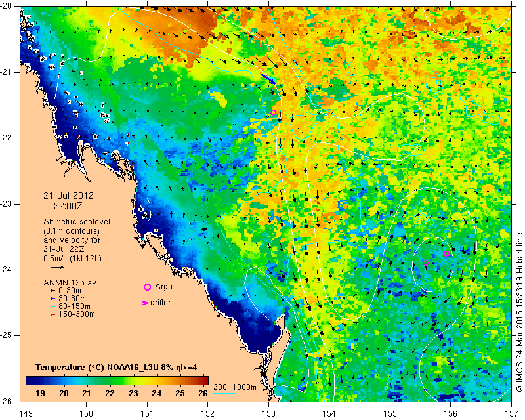Click the red 150-300m legend arrow
Screen dimensions: 525x420
pos(52,314)
